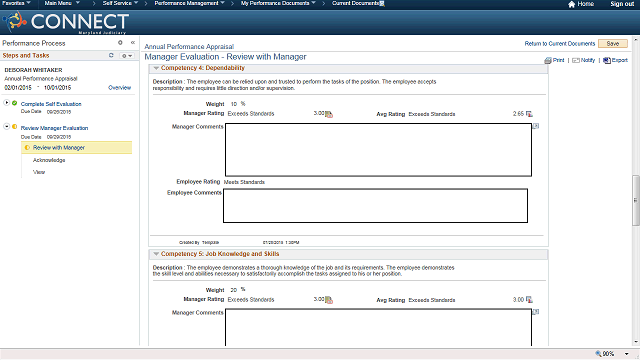The image size is (640, 360).
Task: Click green completed status icon for Self Evaluation
Action: (15, 103)
